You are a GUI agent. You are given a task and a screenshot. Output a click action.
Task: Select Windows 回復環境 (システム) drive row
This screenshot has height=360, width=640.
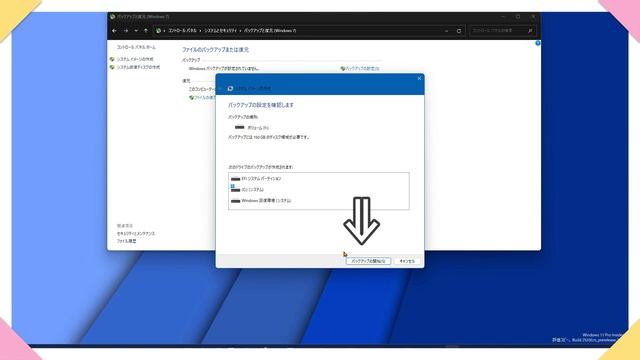click(x=318, y=200)
